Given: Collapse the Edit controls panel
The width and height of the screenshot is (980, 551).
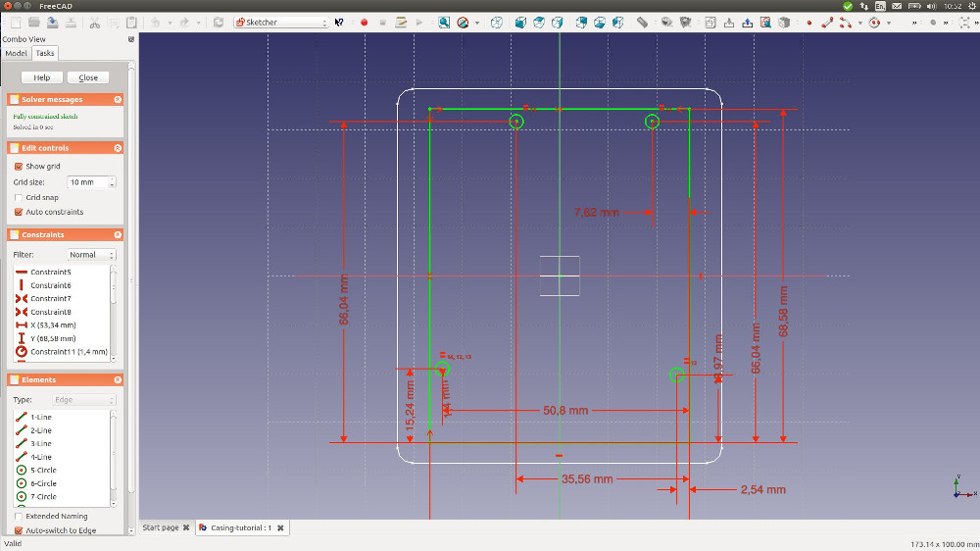Looking at the screenshot, I should [x=118, y=148].
